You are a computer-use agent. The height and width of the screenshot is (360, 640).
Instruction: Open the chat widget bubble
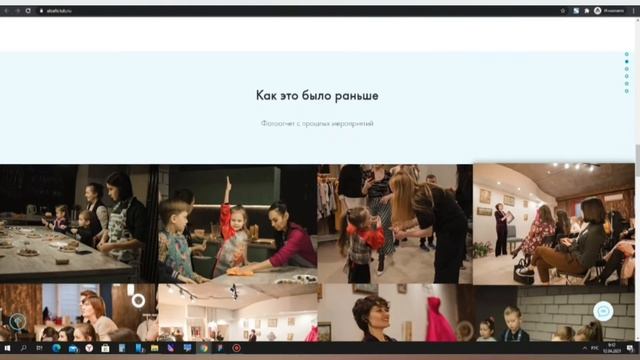coord(603,311)
